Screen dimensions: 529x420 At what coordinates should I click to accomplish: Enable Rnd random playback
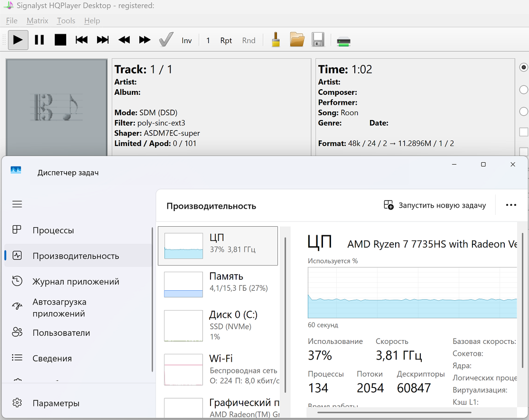click(248, 41)
